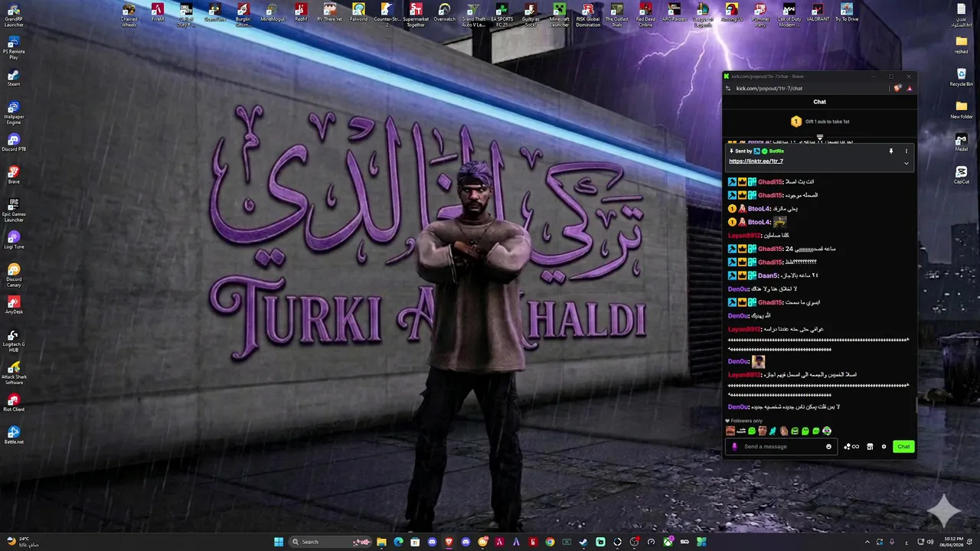The image size is (980, 551).
Task: Open the Recycle Bin
Action: tap(962, 77)
